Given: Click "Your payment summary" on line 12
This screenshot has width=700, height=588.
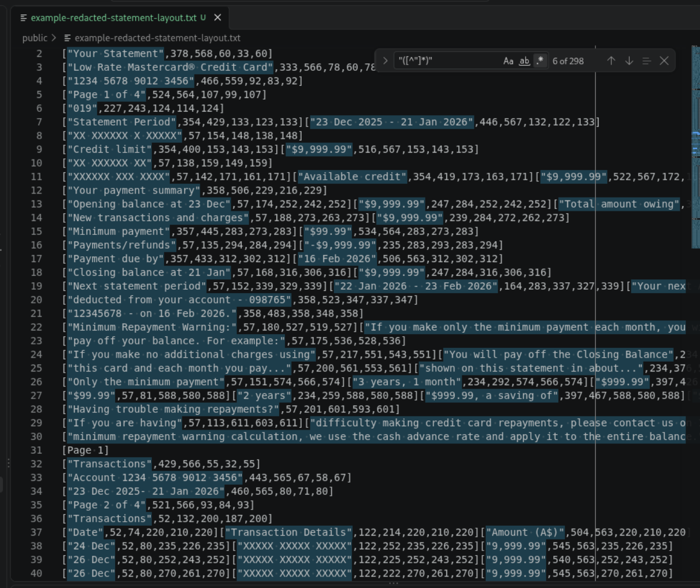Looking at the screenshot, I should 134,191.
